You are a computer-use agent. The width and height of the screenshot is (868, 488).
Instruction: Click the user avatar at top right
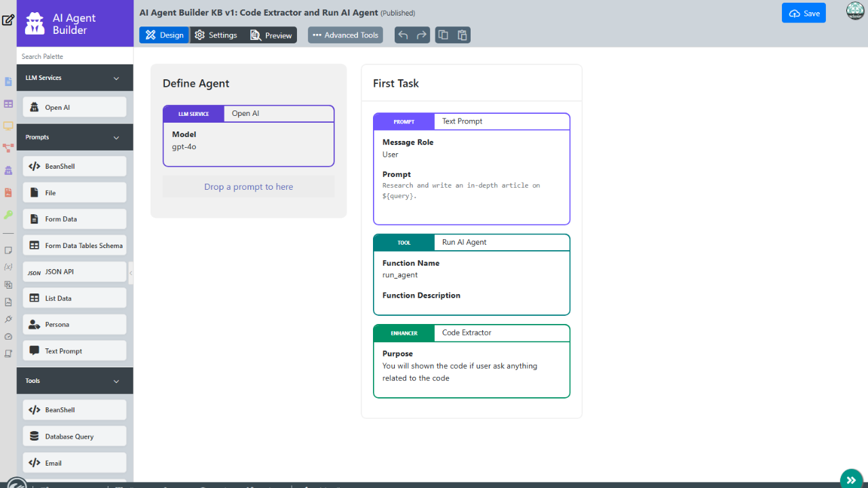[x=855, y=12]
